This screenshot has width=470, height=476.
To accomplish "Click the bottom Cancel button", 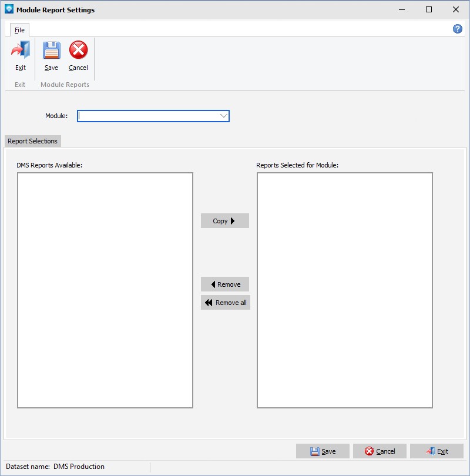I will (380, 451).
